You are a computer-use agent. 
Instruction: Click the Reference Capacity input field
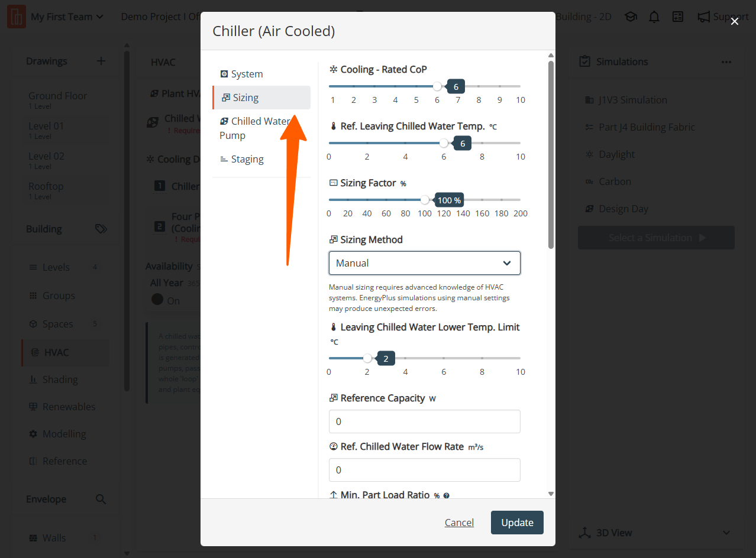[424, 421]
